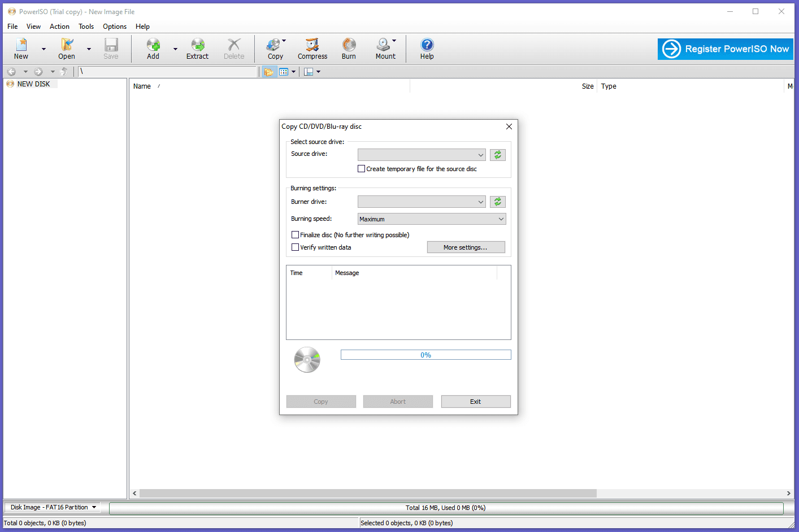This screenshot has height=532, width=799.
Task: Click the Compress toolbar icon
Action: [x=312, y=49]
